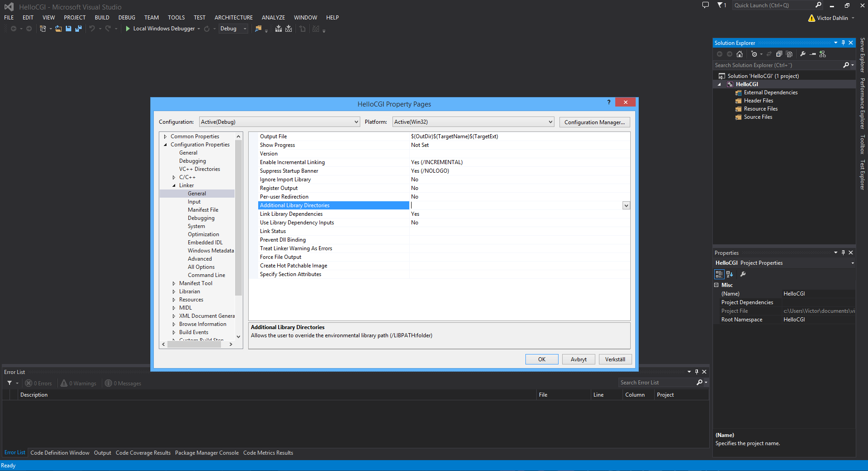Expand the C/C++ tree node
This screenshot has width=868, height=471.
tap(174, 177)
